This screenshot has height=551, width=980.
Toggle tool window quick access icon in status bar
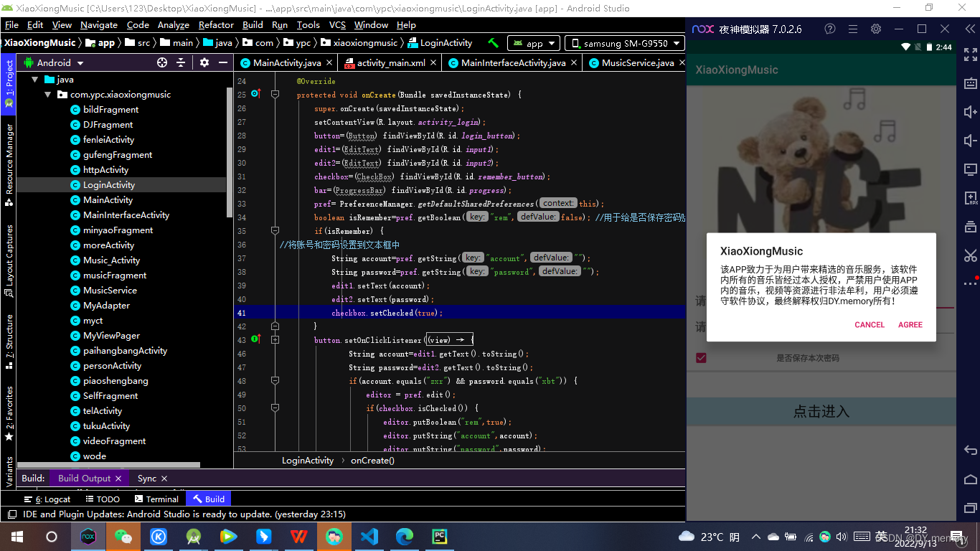coord(11,514)
